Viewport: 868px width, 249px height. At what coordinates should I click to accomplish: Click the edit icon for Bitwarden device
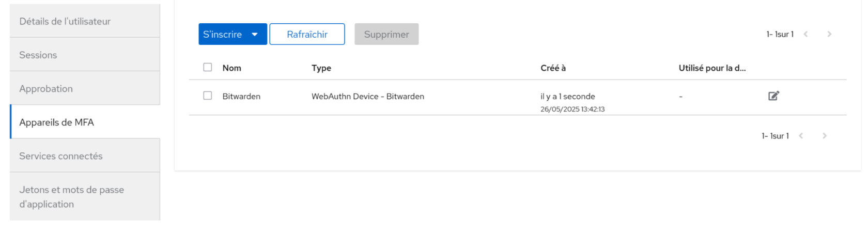[773, 96]
